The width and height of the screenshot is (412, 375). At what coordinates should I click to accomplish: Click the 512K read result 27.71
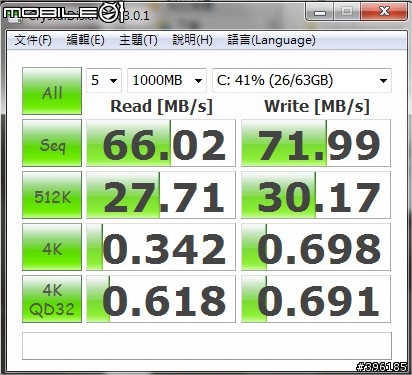coord(161,195)
